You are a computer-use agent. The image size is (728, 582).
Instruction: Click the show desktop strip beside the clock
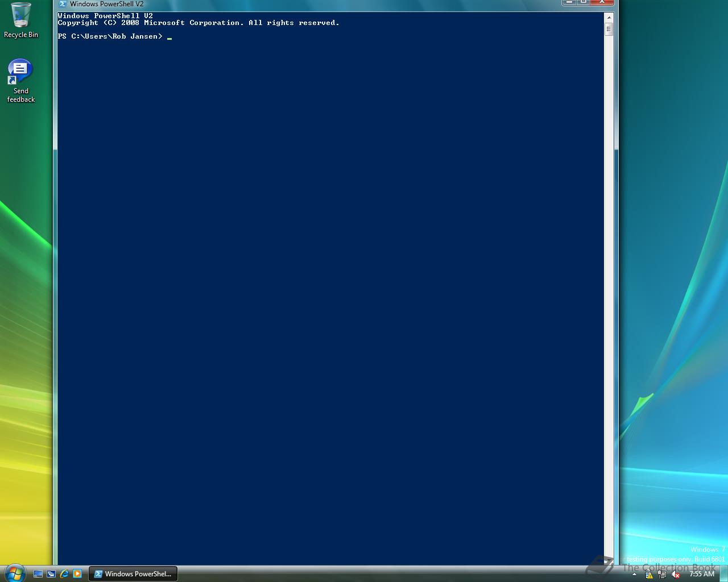point(723,574)
